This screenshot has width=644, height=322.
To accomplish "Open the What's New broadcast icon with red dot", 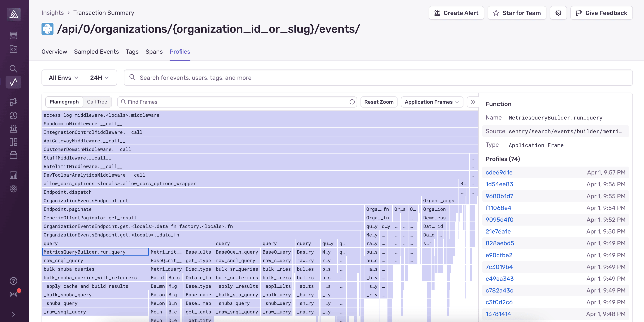I will (x=13, y=294).
